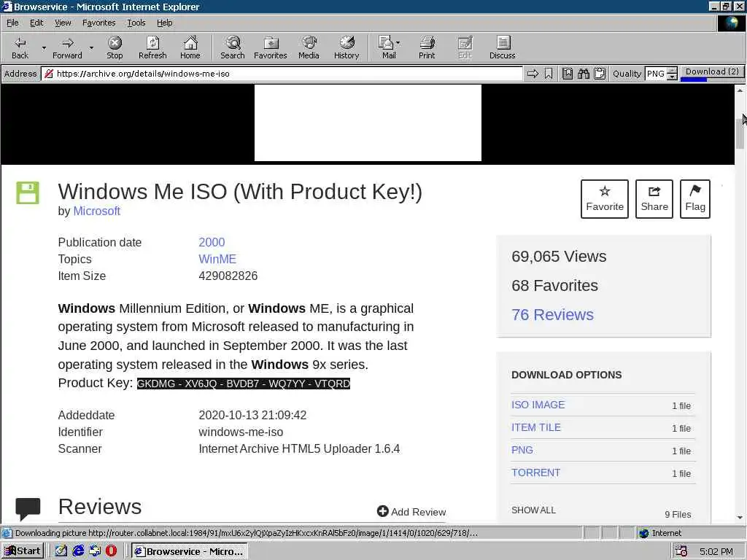
Task: Launch Internet Explorer from quick launch
Action: (78, 551)
